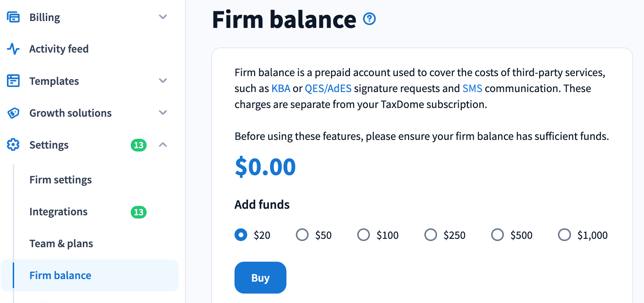644x303 pixels.
Task: Click the Integrations 13 notification badge
Action: (138, 212)
